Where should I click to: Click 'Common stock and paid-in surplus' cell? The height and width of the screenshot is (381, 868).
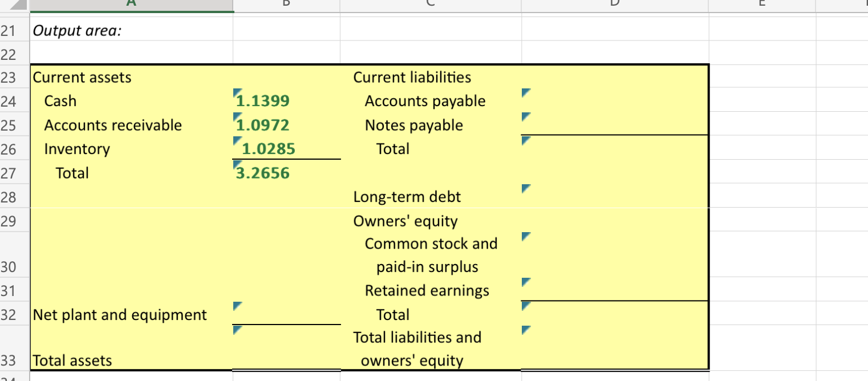(431, 255)
